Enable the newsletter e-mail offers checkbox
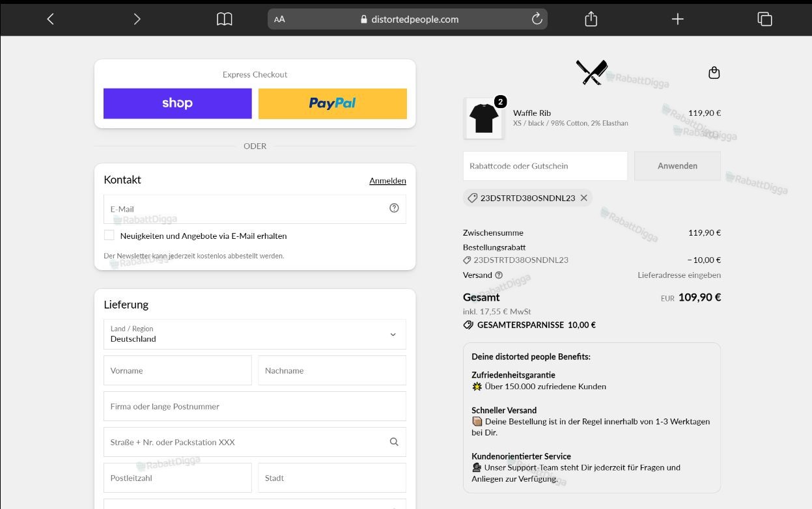Viewport: 812px width, 509px height. pos(109,236)
